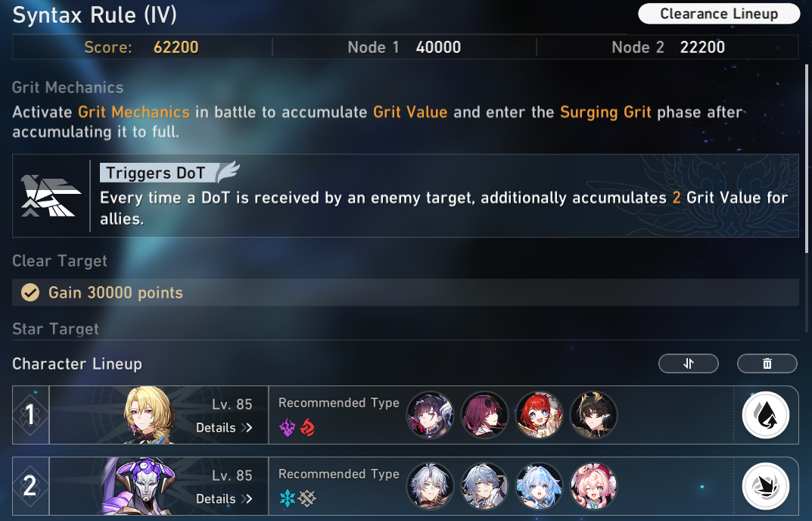Click the red fire element icon
The image size is (812, 521).
tap(307, 428)
